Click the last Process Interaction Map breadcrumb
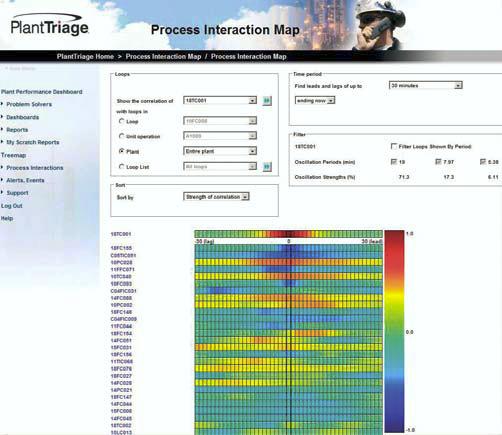 [249, 56]
